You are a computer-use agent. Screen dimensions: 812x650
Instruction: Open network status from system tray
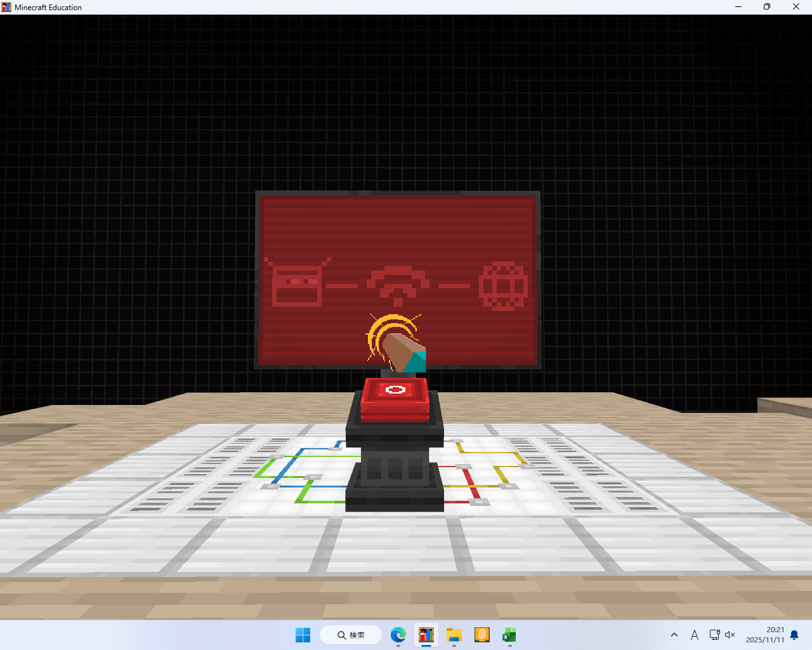click(714, 635)
